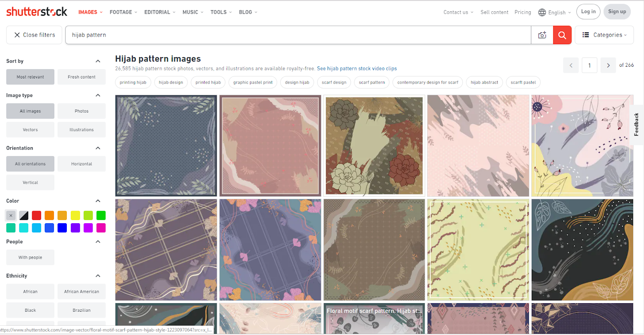The width and height of the screenshot is (644, 335).
Task: Select African ethnicity filter
Action: click(30, 292)
